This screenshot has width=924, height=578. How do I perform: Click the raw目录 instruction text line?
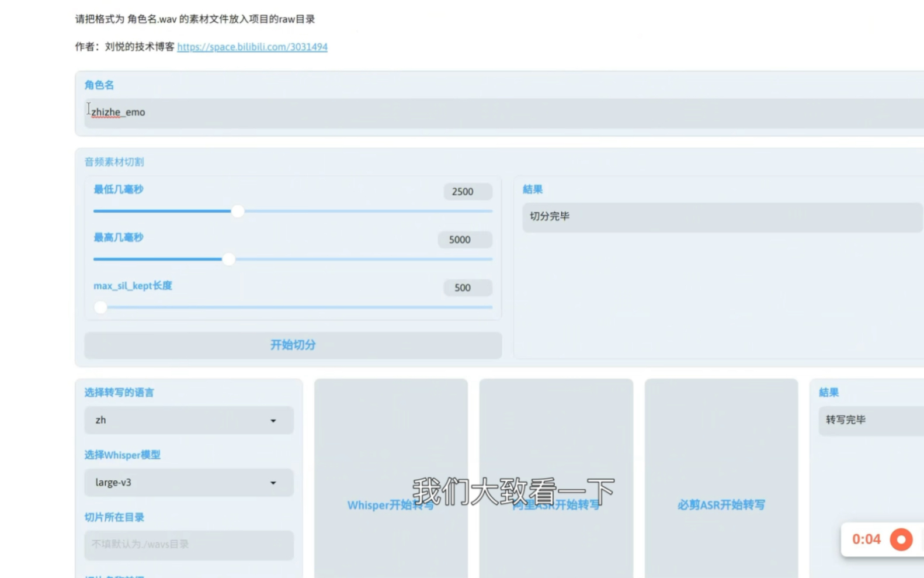(195, 19)
